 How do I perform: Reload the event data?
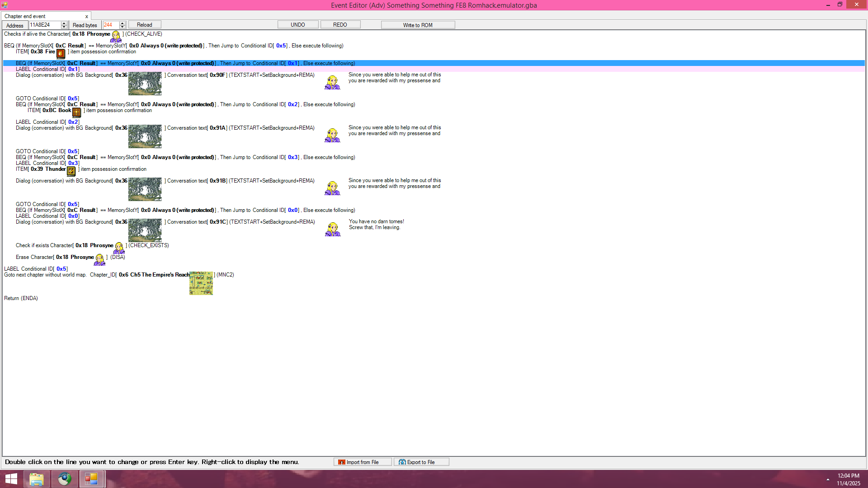144,25
